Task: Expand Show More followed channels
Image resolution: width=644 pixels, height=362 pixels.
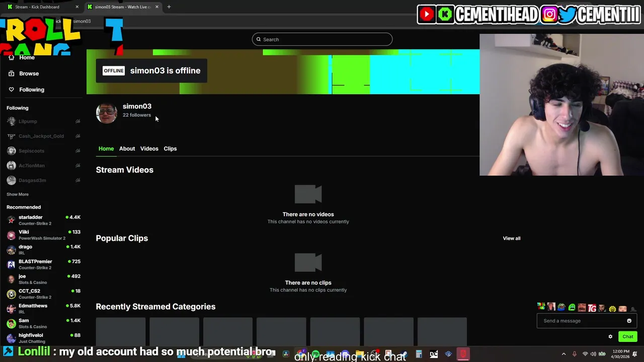Action: click(x=18, y=194)
